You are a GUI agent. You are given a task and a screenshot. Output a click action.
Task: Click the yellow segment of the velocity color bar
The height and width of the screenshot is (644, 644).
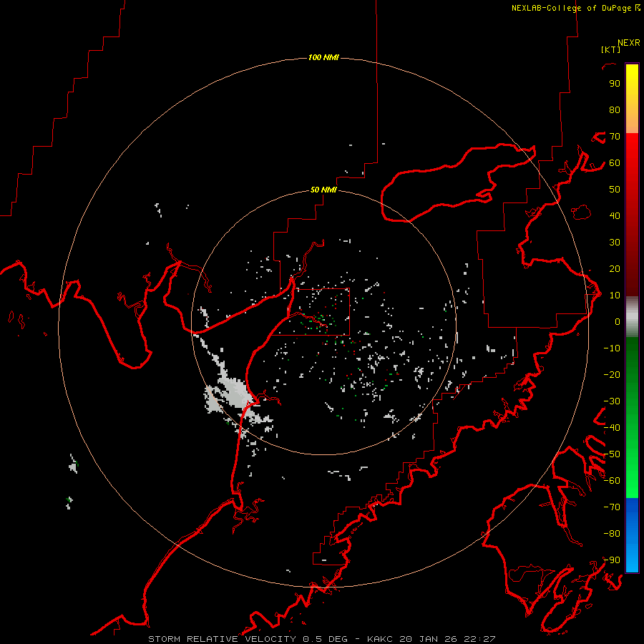point(632,99)
